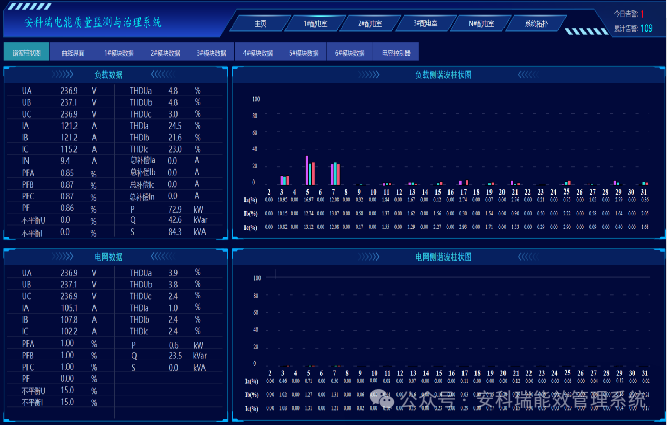Switch to the 2#配电室 tab
Screen dimensions: 667x426
tap(370, 23)
